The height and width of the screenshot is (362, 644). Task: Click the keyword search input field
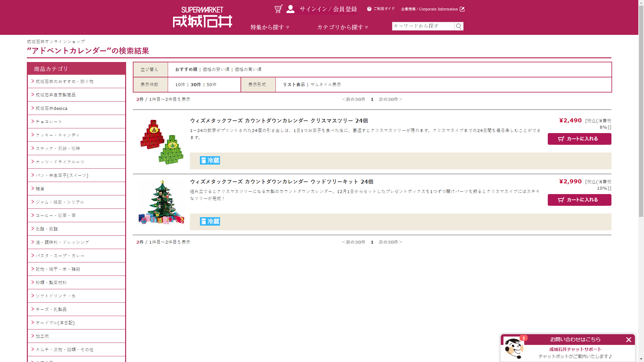coord(423,26)
